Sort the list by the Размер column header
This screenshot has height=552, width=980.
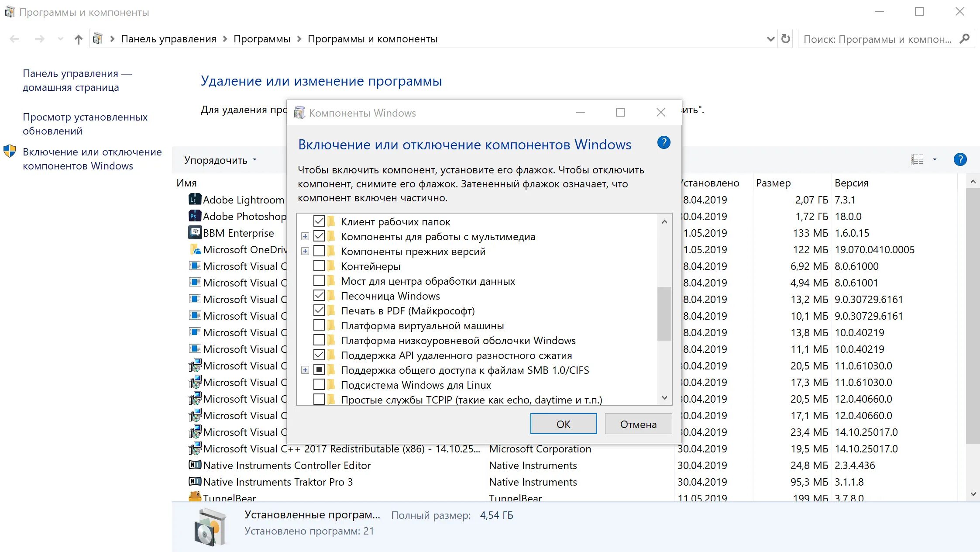pyautogui.click(x=773, y=183)
